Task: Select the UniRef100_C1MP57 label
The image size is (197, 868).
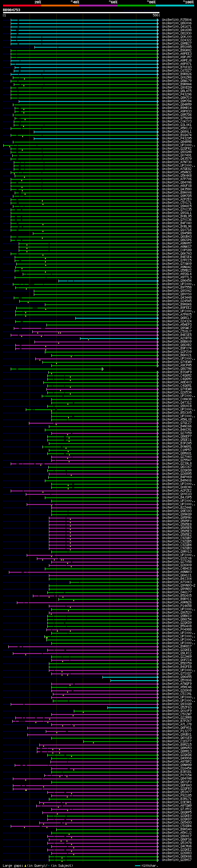Action: click(x=176, y=450)
